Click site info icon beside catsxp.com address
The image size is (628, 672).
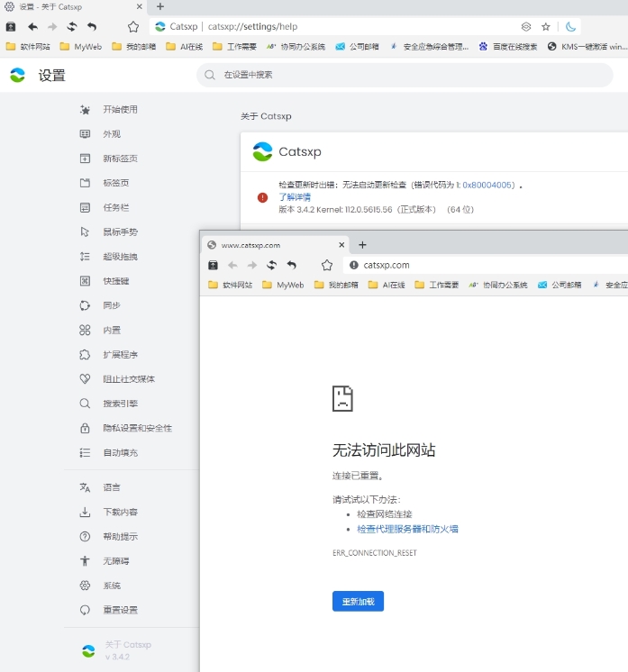point(354,265)
